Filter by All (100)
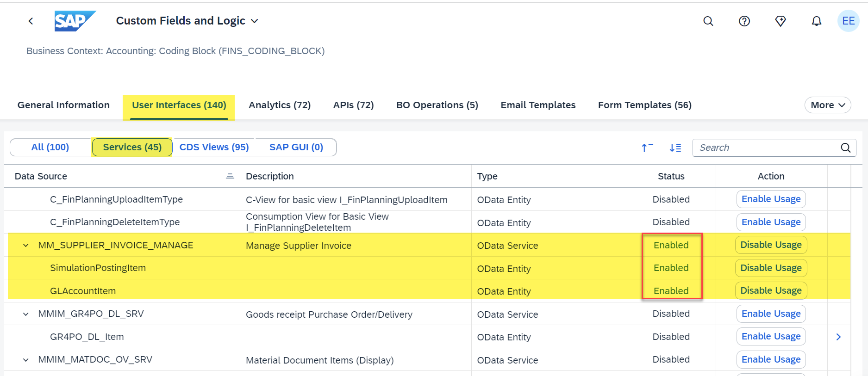Viewport: 868px width, 376px height. tap(50, 147)
